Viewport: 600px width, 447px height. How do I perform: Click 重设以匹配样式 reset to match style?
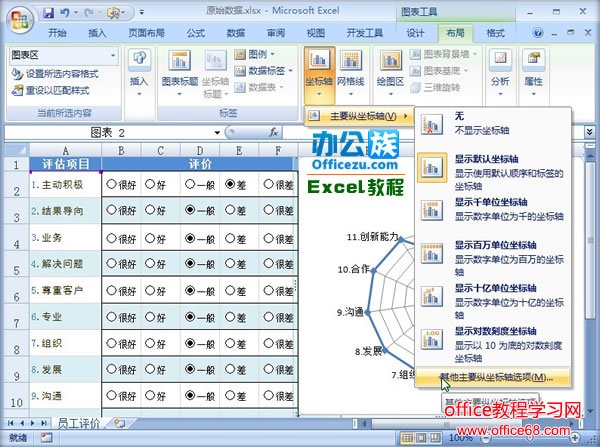(x=51, y=91)
